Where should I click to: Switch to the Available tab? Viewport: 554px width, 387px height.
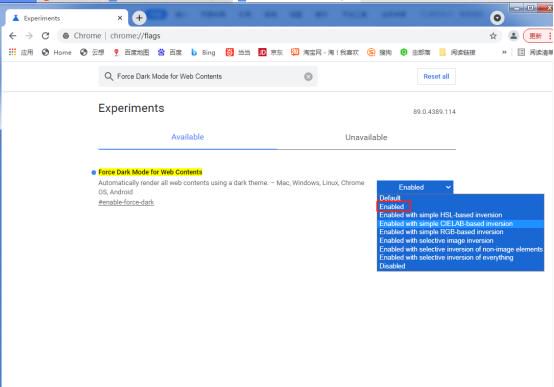[x=188, y=137]
